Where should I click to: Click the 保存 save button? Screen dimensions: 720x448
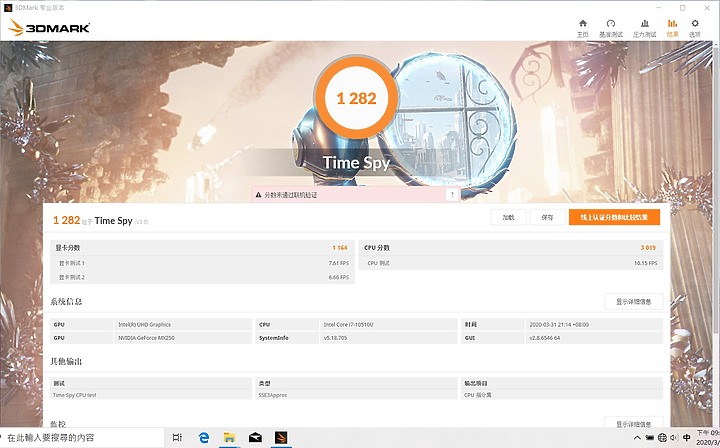click(x=547, y=218)
